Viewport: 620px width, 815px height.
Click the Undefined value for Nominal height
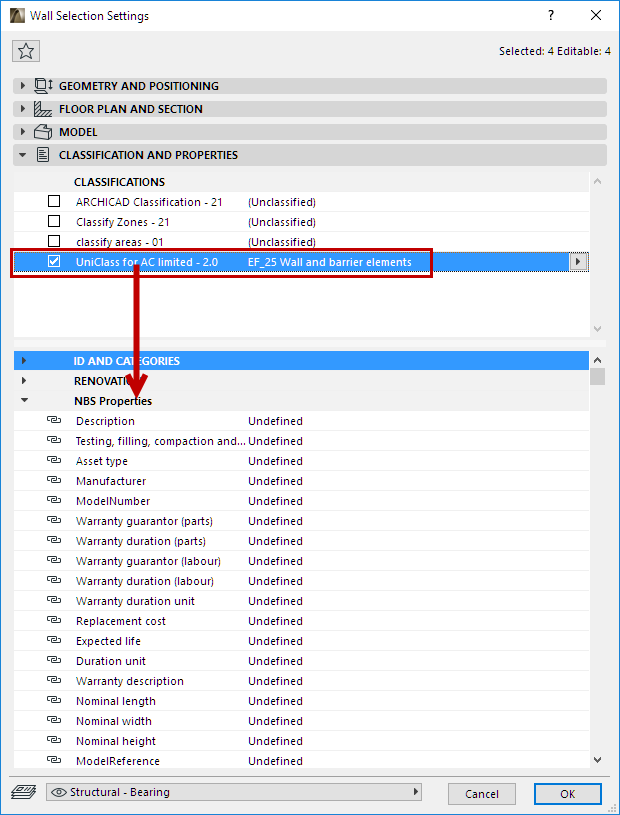pos(275,741)
